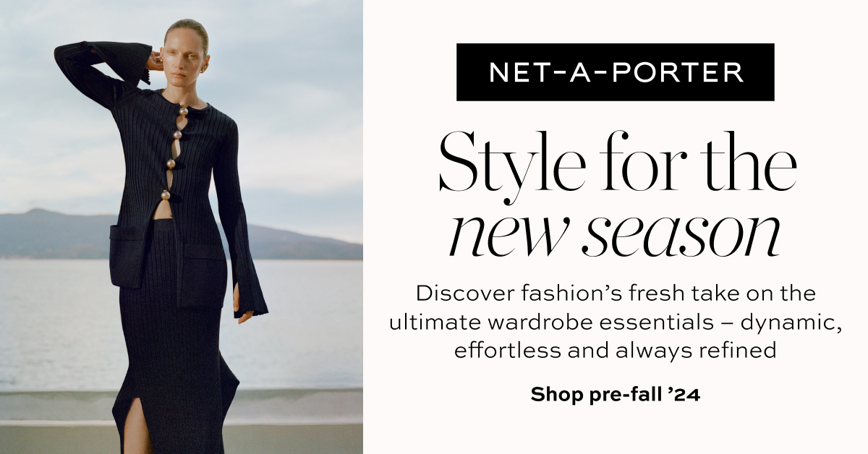Image resolution: width=868 pixels, height=454 pixels.
Task: Click the bottom gold button on cardigan
Action: tap(166, 194)
